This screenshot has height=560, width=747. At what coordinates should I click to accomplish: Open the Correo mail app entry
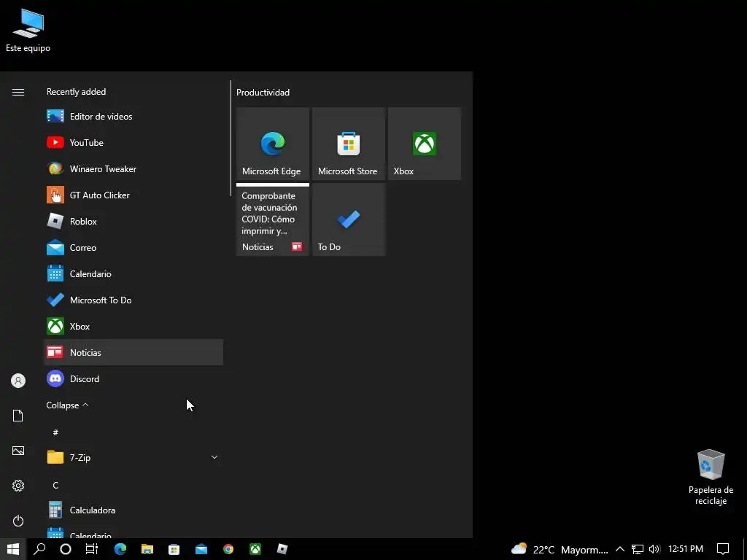pyautogui.click(x=133, y=247)
